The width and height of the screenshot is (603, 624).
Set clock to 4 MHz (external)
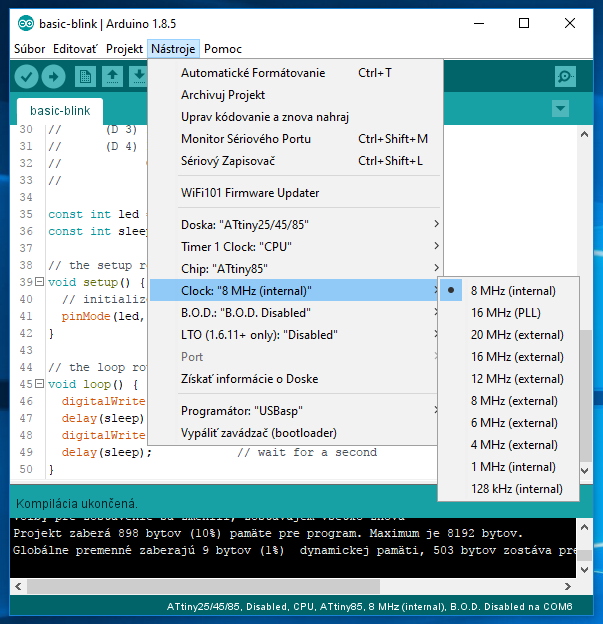pyautogui.click(x=509, y=445)
